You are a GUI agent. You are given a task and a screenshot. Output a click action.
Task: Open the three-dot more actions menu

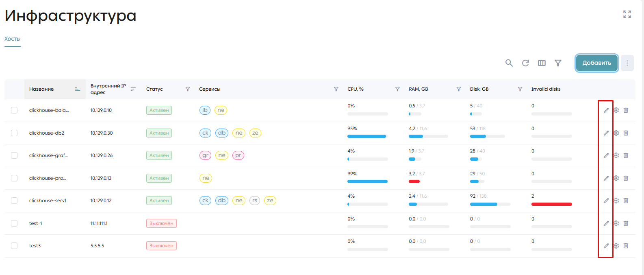(627, 63)
